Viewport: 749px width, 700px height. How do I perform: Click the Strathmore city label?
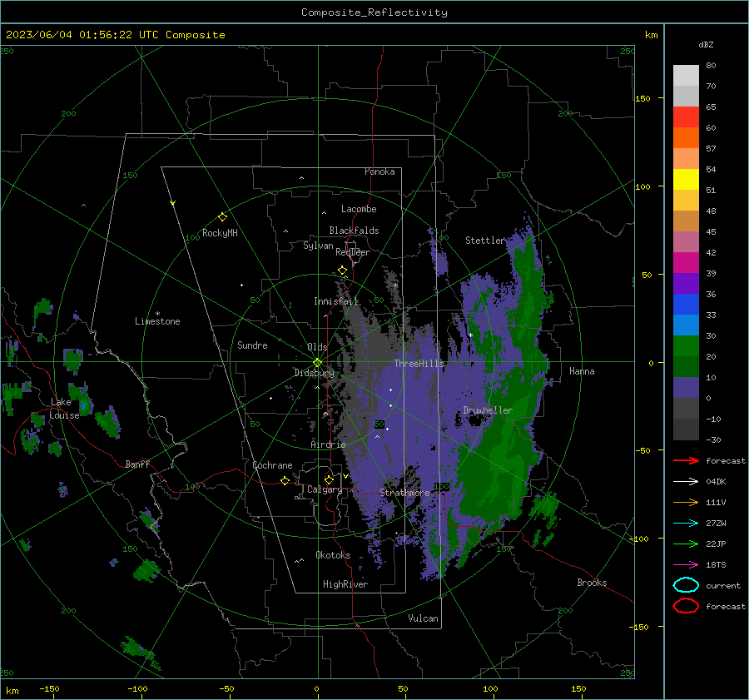pos(404,493)
